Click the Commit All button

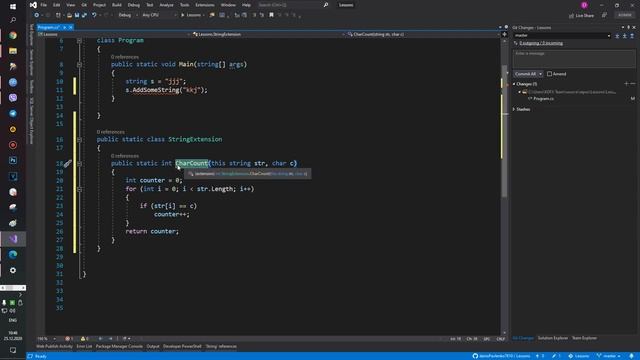pyautogui.click(x=525, y=74)
